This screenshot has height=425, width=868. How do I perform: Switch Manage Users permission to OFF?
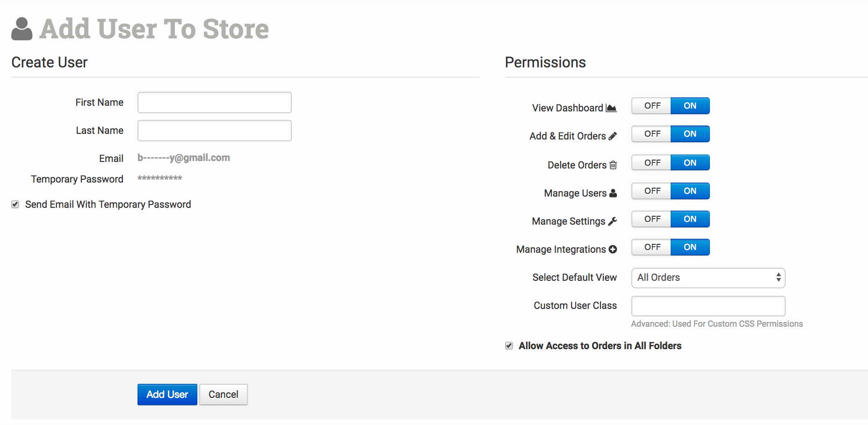(651, 191)
